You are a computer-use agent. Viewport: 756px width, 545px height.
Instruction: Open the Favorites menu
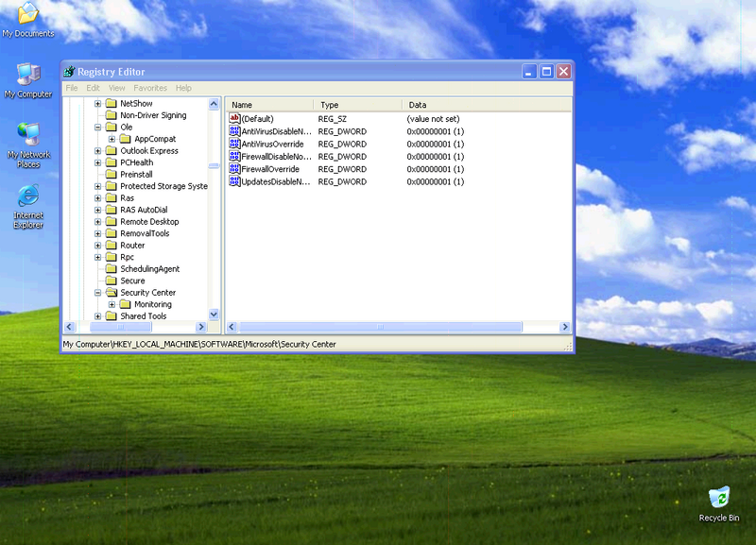(150, 88)
